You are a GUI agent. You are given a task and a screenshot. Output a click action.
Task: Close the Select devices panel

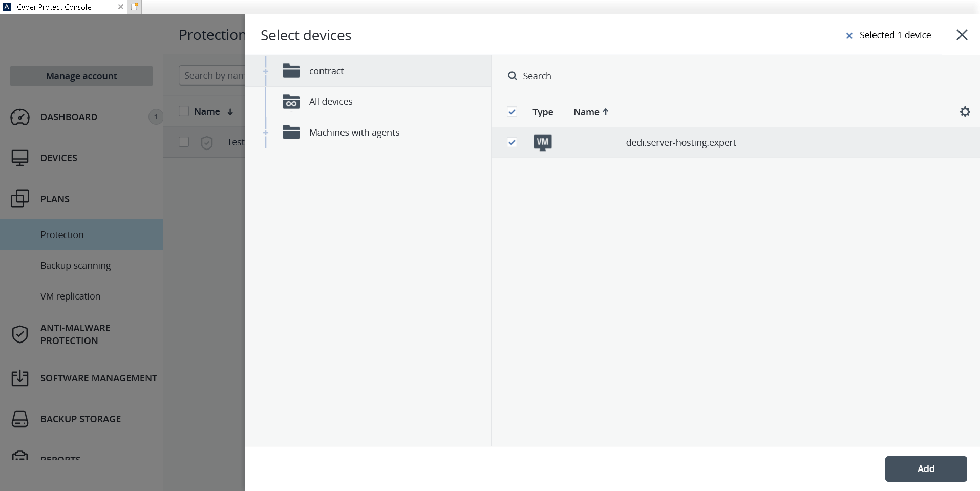pyautogui.click(x=962, y=35)
